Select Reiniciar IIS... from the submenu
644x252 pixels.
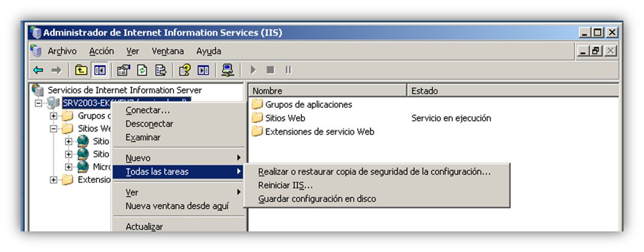(377, 185)
